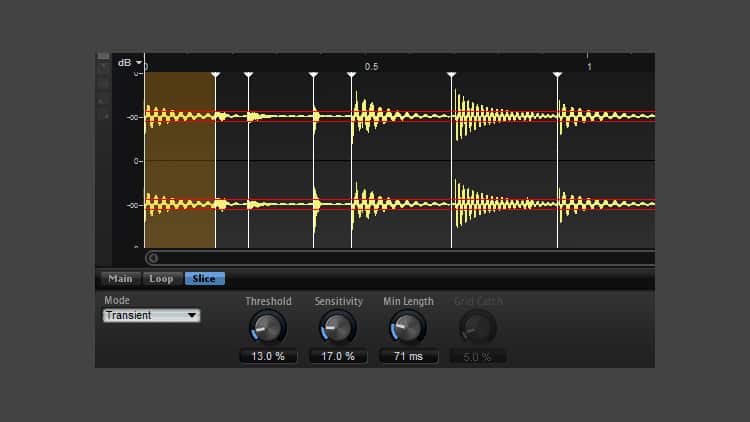The width and height of the screenshot is (750, 422).
Task: Open the dB scale unit dropdown
Action: pos(130,63)
